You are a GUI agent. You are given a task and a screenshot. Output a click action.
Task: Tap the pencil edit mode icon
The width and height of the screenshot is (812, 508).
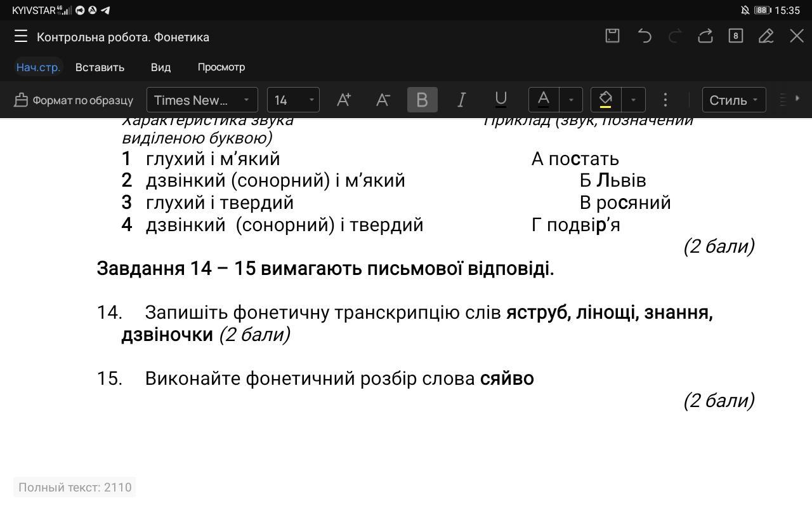(766, 36)
